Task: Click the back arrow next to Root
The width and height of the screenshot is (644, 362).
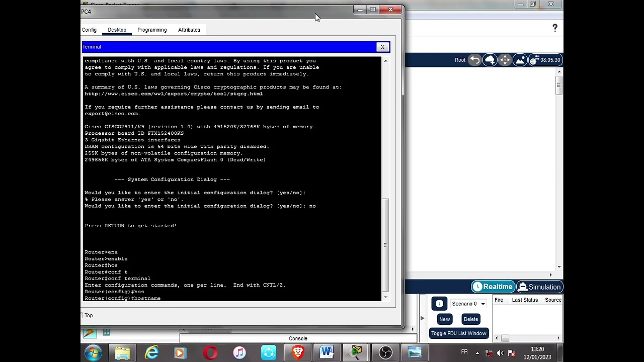Action: click(x=474, y=60)
